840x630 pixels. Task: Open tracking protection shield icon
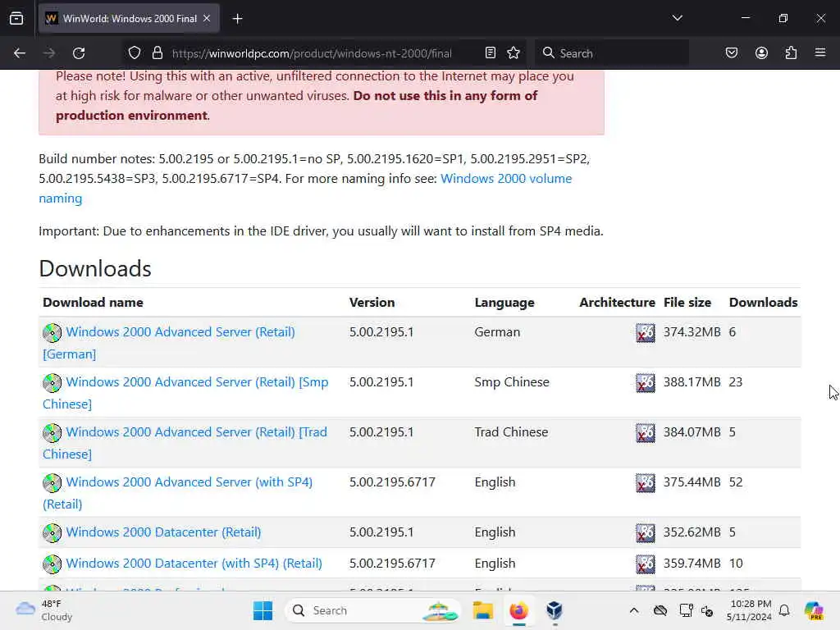[135, 53]
